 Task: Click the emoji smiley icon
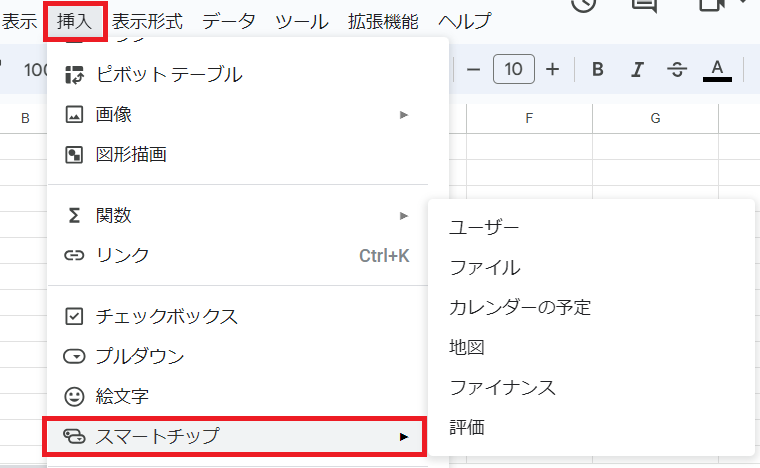click(x=74, y=396)
